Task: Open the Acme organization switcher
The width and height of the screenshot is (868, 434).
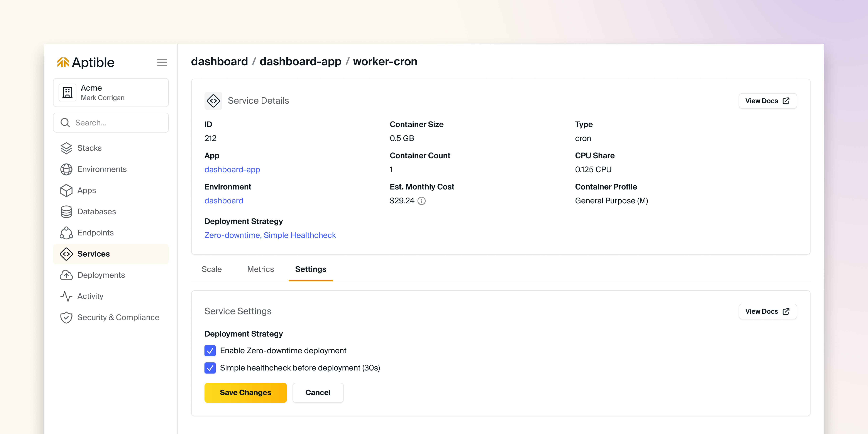Action: click(111, 93)
